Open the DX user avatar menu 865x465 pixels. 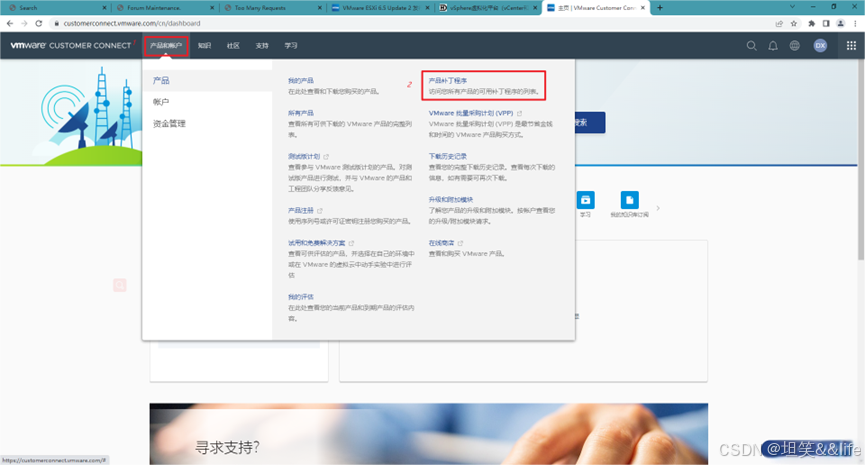(x=820, y=46)
